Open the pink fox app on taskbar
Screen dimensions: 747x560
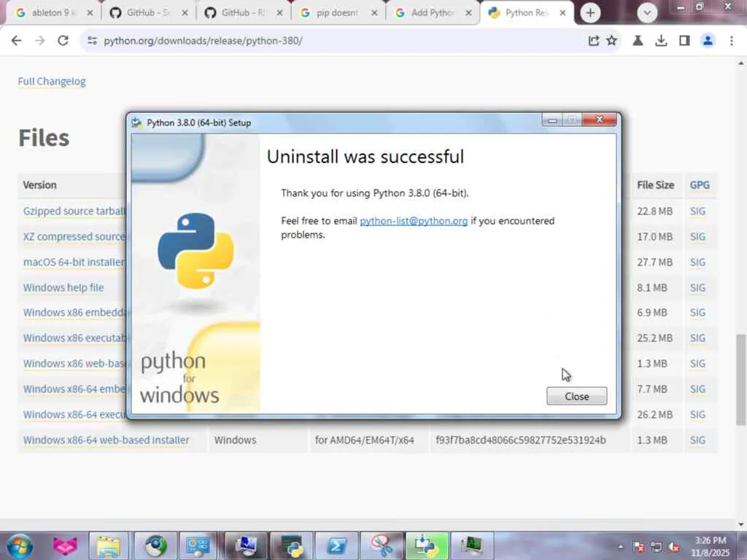pos(65,545)
